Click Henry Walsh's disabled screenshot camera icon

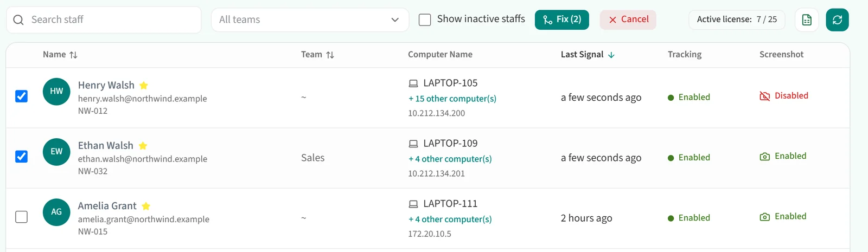pyautogui.click(x=765, y=96)
